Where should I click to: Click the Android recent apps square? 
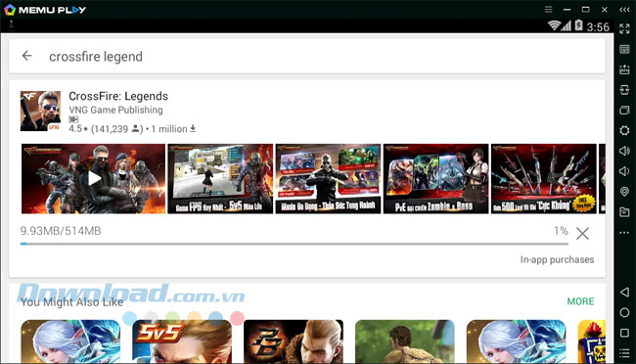(x=624, y=333)
